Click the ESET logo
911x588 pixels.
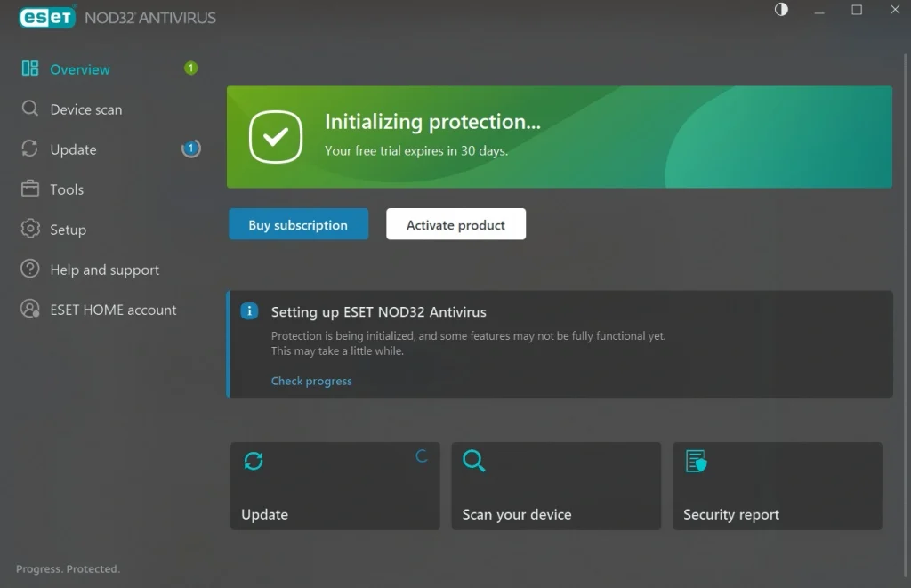pos(47,18)
